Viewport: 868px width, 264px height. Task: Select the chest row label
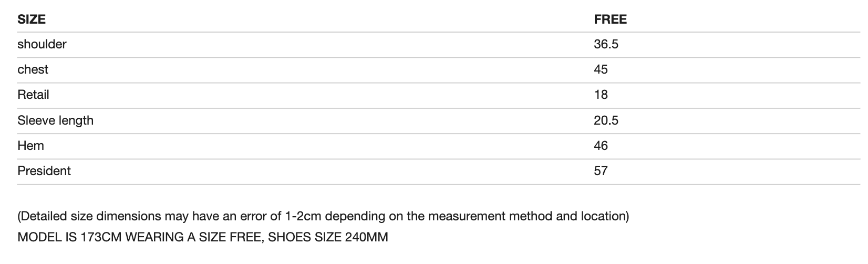tap(33, 69)
